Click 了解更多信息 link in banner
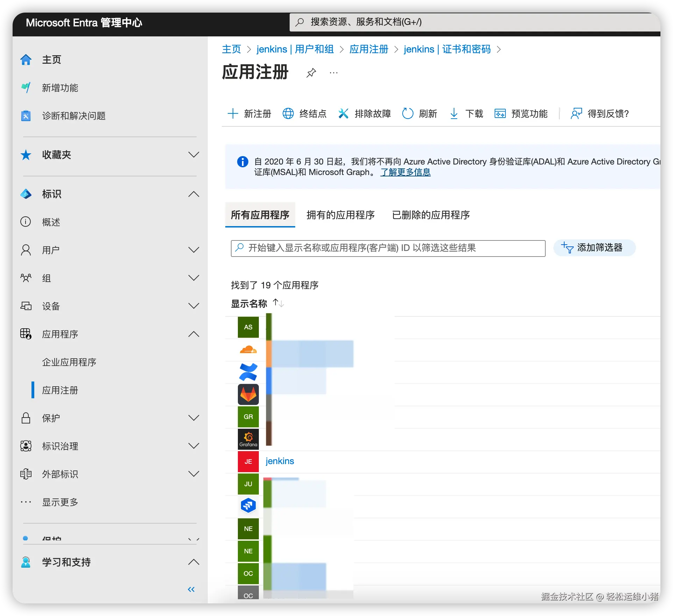The height and width of the screenshot is (616, 673). click(x=405, y=172)
